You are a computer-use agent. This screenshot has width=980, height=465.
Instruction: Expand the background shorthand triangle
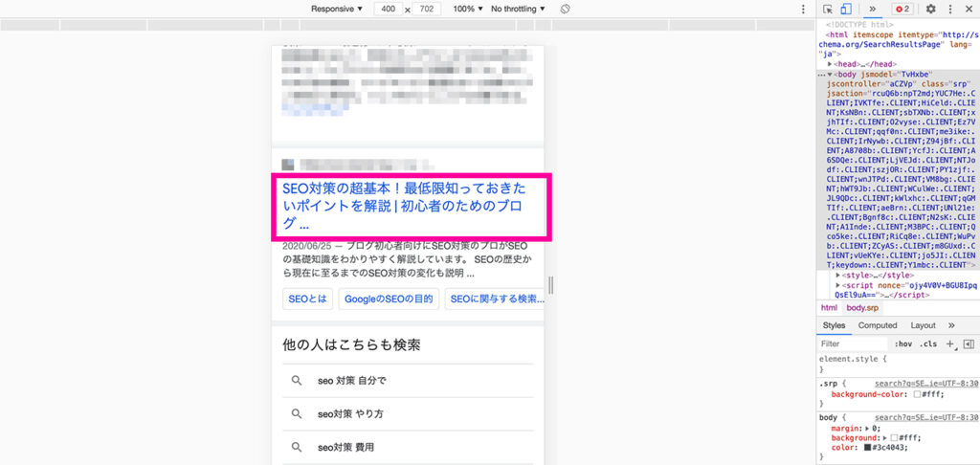[x=884, y=438]
